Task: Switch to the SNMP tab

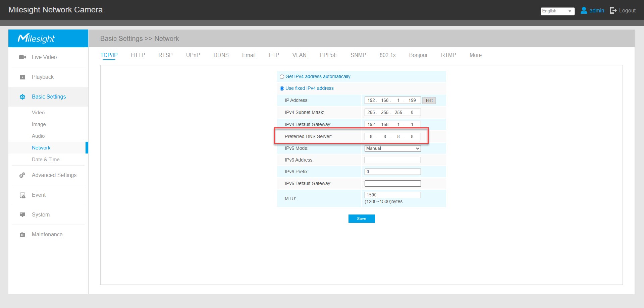Action: (x=358, y=55)
